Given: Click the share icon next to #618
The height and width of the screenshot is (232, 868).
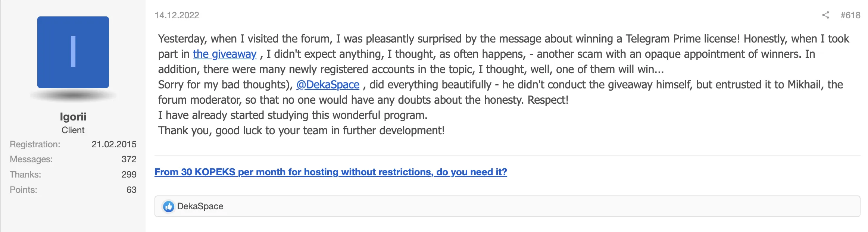Looking at the screenshot, I should tap(825, 15).
